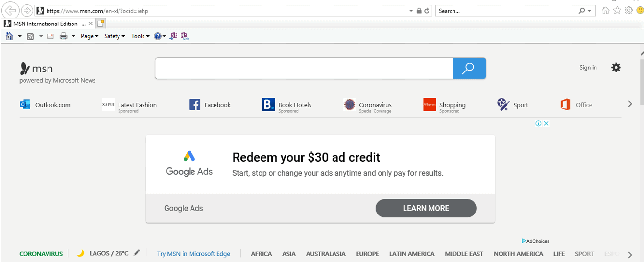Viewport: 644px width, 262px height.
Task: Click inside the MSN web search box
Action: pyautogui.click(x=304, y=68)
